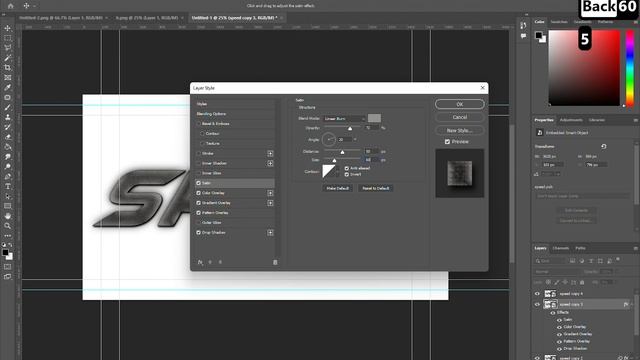This screenshot has width=640, height=360.
Task: Toggle the Anti-aliased checkbox
Action: click(x=347, y=168)
